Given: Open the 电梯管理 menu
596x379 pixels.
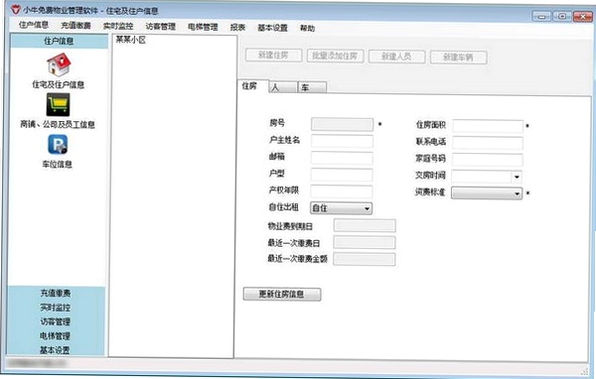Looking at the screenshot, I should tap(203, 27).
